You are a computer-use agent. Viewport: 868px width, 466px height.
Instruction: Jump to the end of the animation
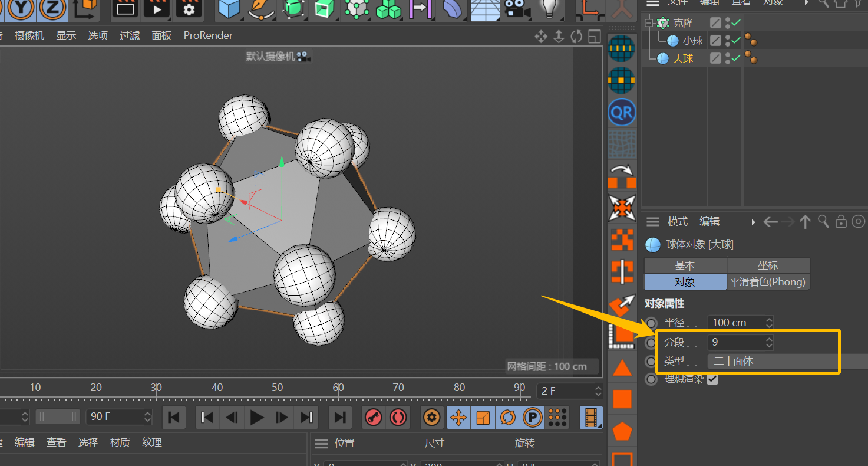point(340,418)
